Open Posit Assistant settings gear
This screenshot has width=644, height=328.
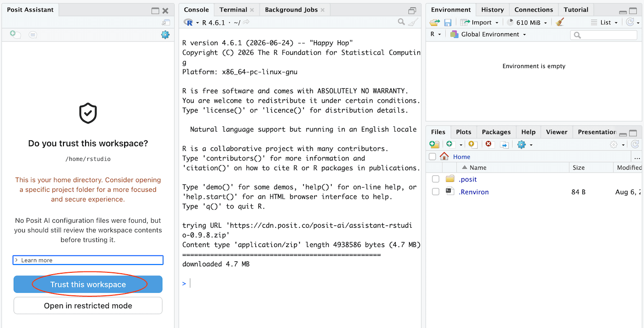[165, 35]
